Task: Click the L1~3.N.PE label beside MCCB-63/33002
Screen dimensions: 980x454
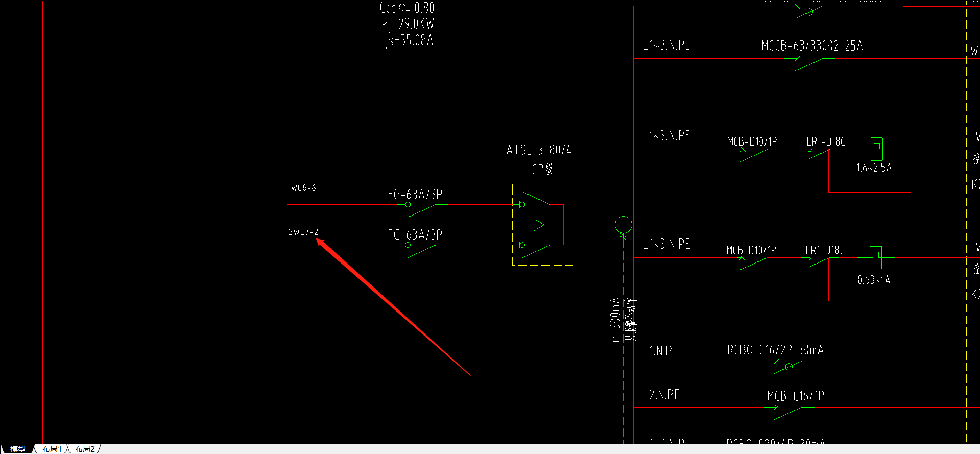Action: point(666,45)
